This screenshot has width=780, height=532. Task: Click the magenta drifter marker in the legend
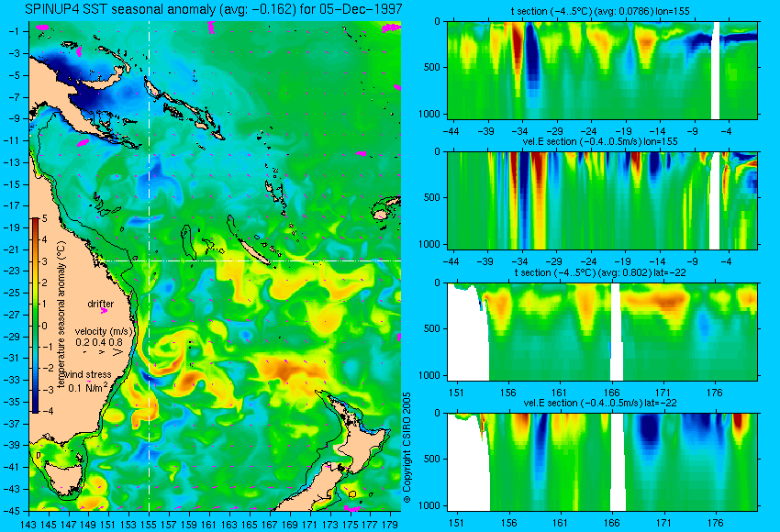coord(104,311)
